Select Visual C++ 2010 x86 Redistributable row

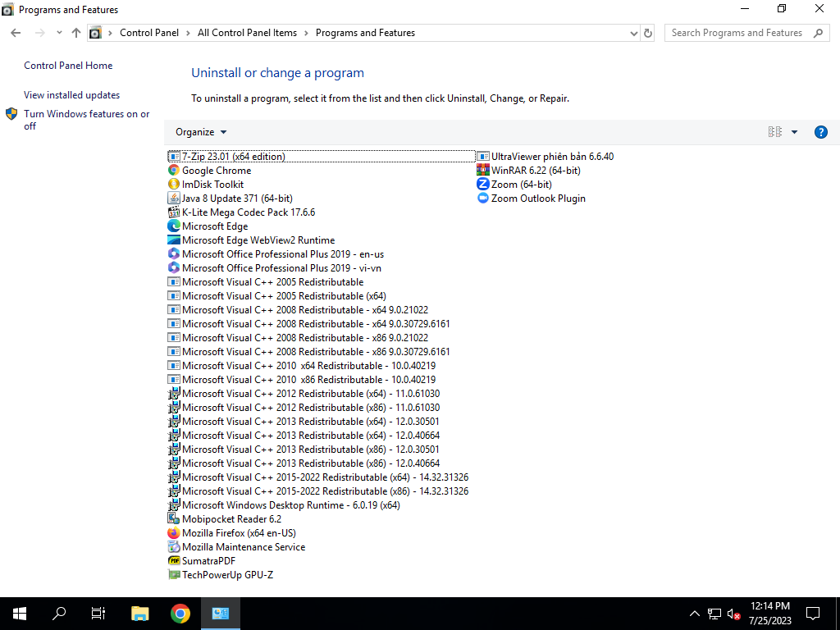coord(302,379)
